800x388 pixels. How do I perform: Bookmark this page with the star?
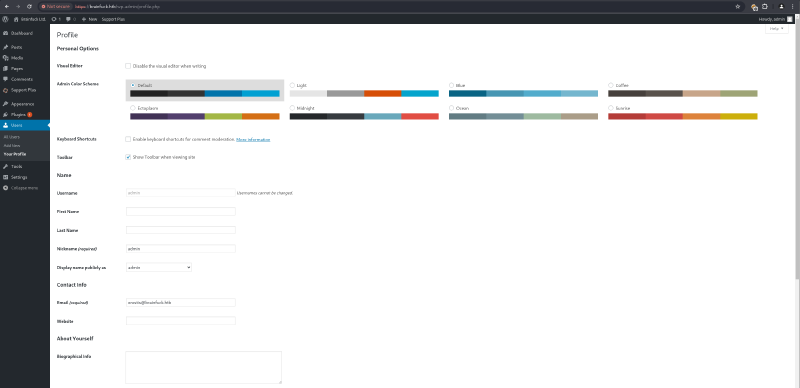coord(737,7)
